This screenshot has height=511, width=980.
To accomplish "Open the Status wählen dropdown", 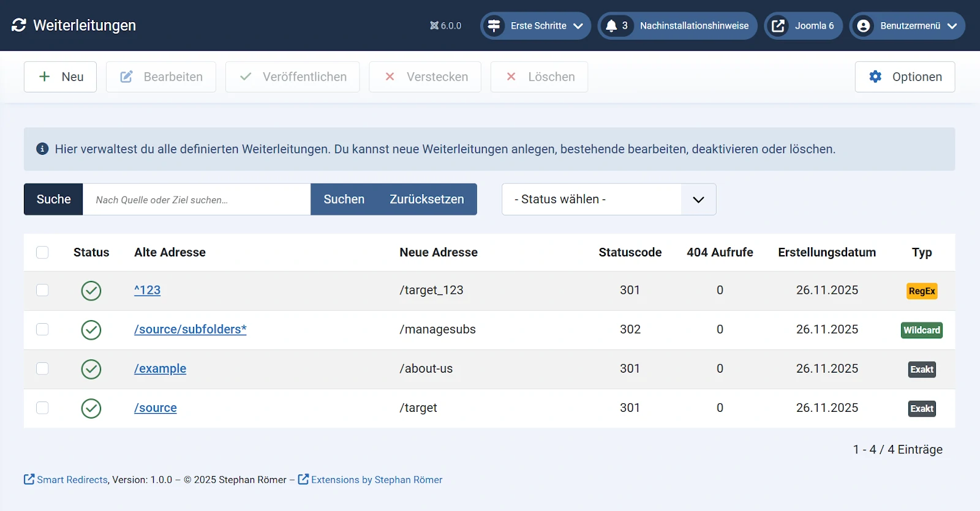I will coord(608,200).
